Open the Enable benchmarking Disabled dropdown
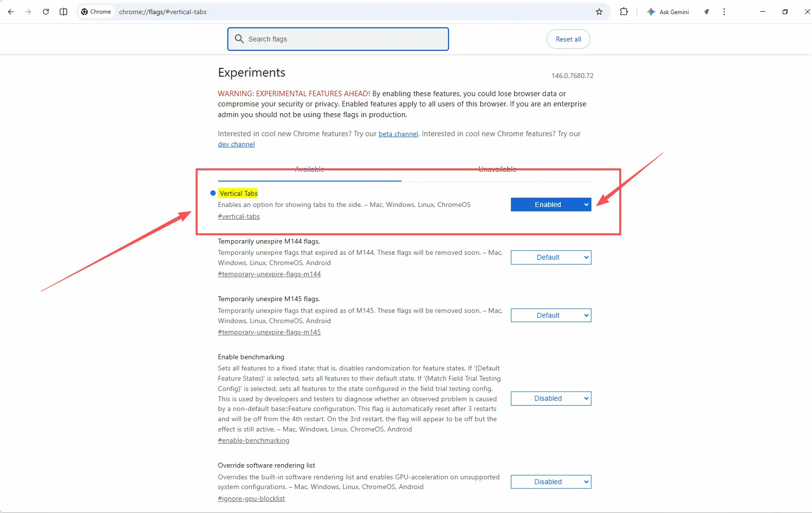Image resolution: width=812 pixels, height=513 pixels. click(550, 398)
